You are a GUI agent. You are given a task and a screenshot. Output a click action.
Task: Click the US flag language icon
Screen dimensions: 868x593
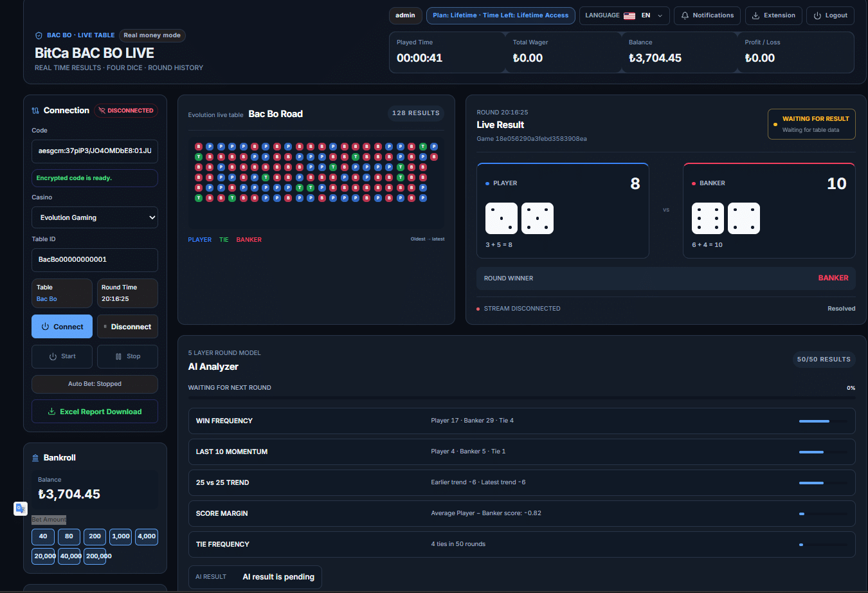629,15
